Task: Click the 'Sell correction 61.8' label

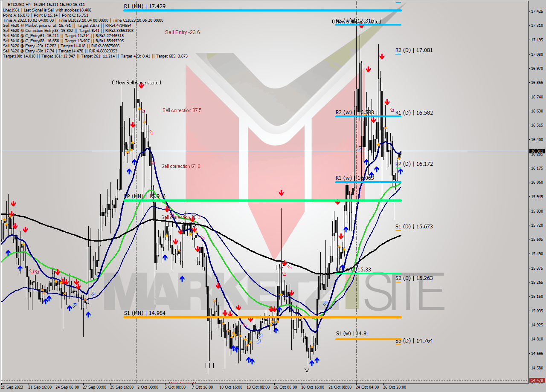Action: click(x=180, y=166)
